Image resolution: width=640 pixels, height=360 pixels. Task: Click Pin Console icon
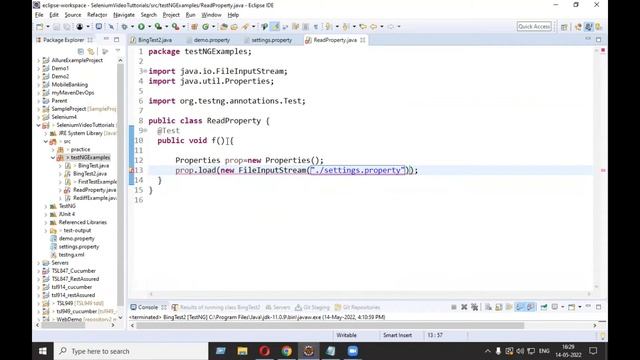coord(544,307)
